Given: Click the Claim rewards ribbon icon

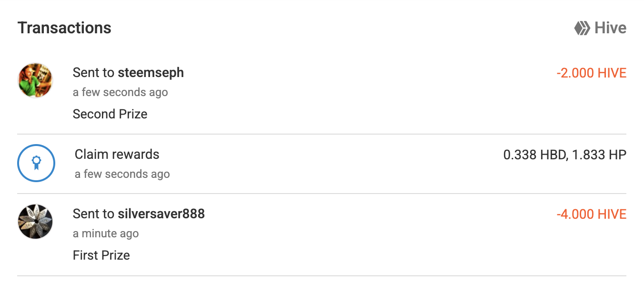Looking at the screenshot, I should point(36,163).
